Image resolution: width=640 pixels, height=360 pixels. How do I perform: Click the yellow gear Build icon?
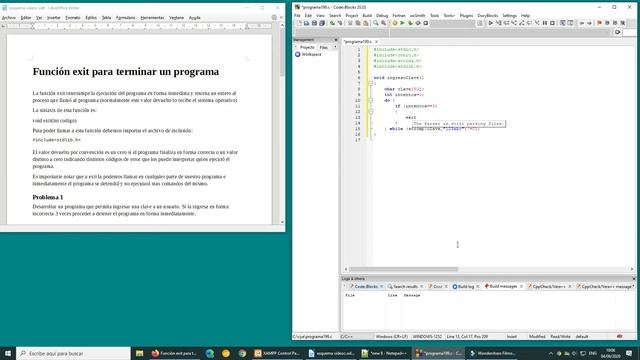click(x=395, y=23)
